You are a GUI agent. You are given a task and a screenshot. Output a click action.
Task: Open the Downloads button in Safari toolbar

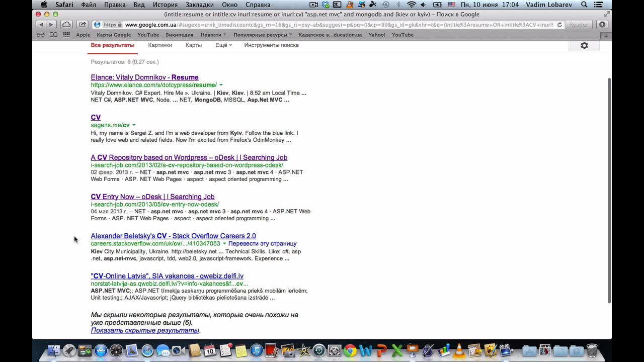[x=603, y=25]
